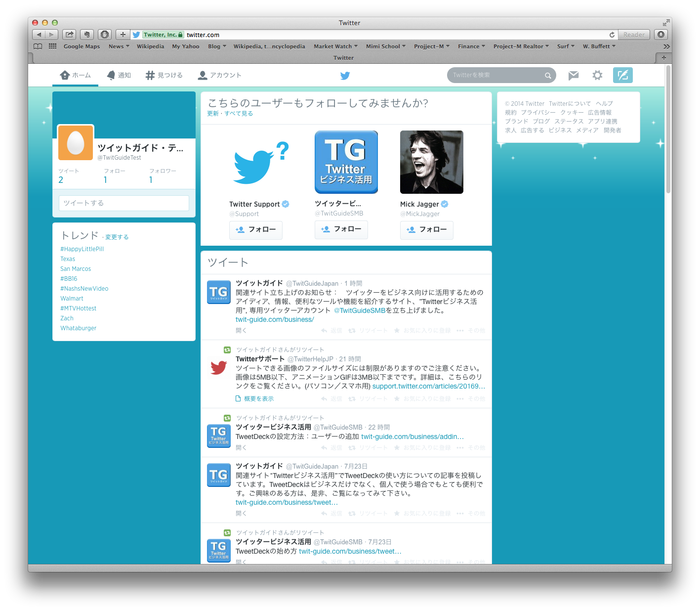Click more dots on TwitterHelpJP tweet

pos(460,399)
